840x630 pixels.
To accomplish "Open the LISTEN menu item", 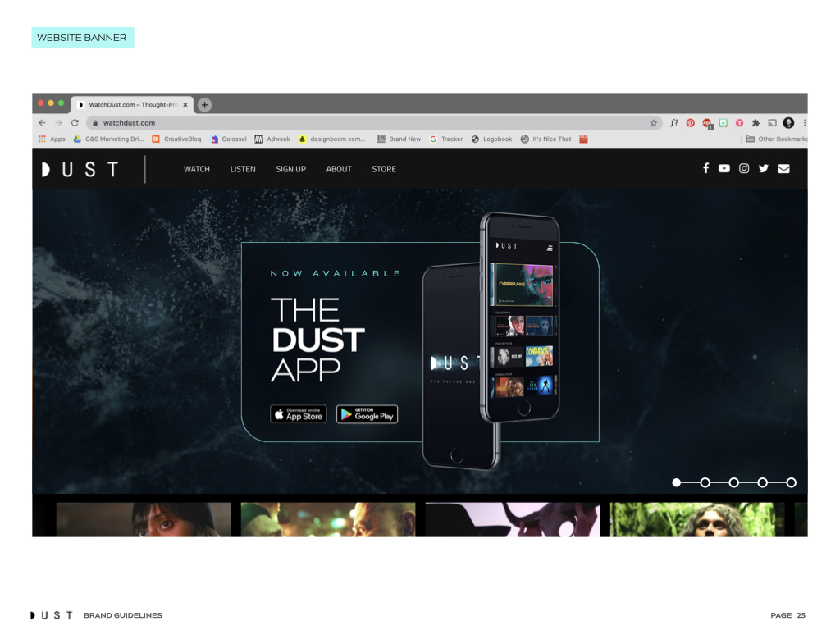I will pos(243,169).
